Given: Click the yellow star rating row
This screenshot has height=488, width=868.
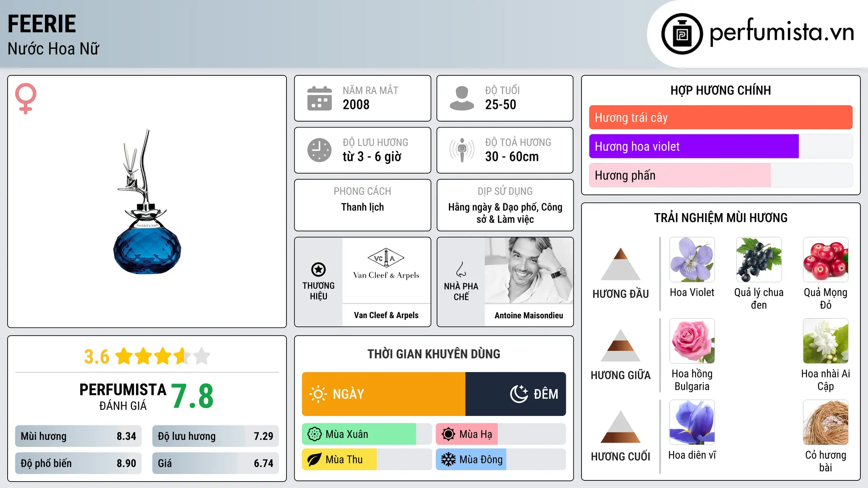Looking at the screenshot, I should [x=163, y=356].
